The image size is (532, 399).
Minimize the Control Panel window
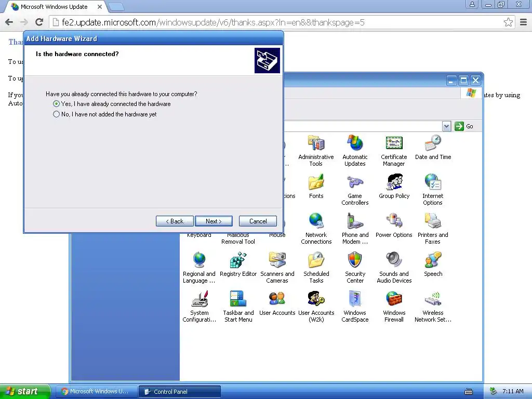click(x=451, y=81)
